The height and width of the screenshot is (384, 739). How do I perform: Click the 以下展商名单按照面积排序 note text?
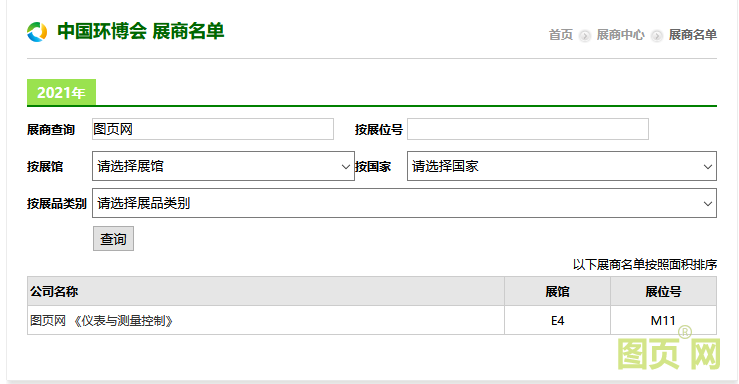(x=645, y=264)
